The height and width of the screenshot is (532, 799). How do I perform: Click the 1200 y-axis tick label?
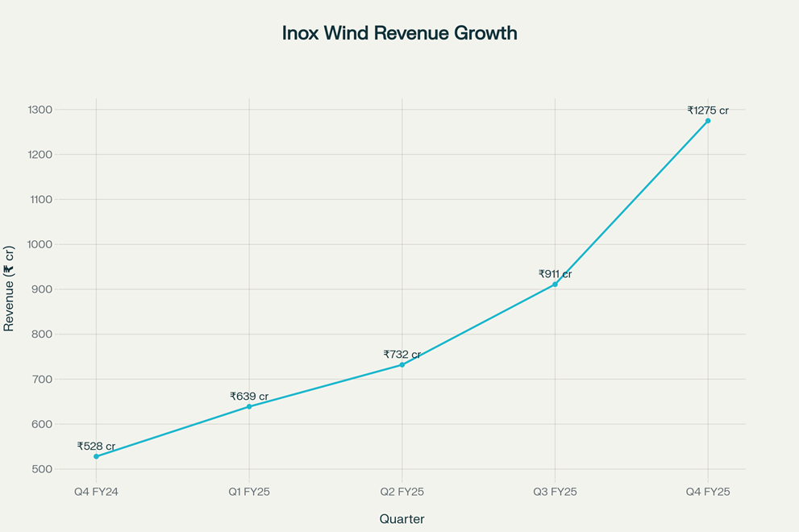(40, 155)
